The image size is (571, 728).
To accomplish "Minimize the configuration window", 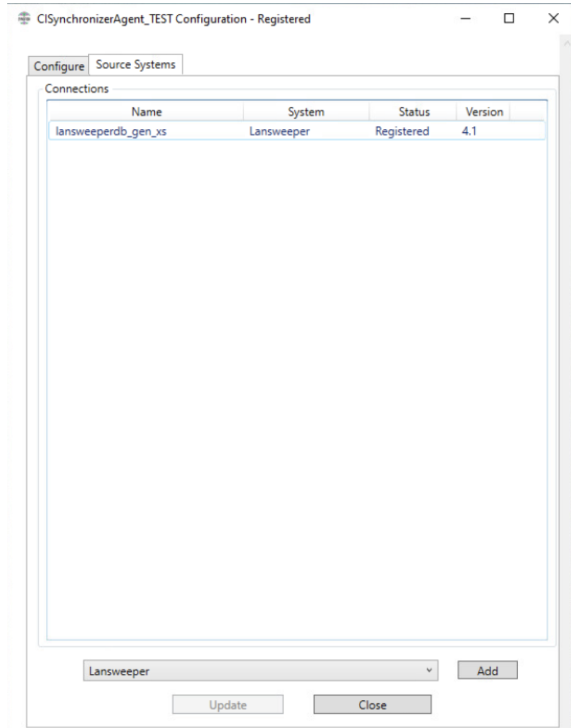I will [465, 19].
